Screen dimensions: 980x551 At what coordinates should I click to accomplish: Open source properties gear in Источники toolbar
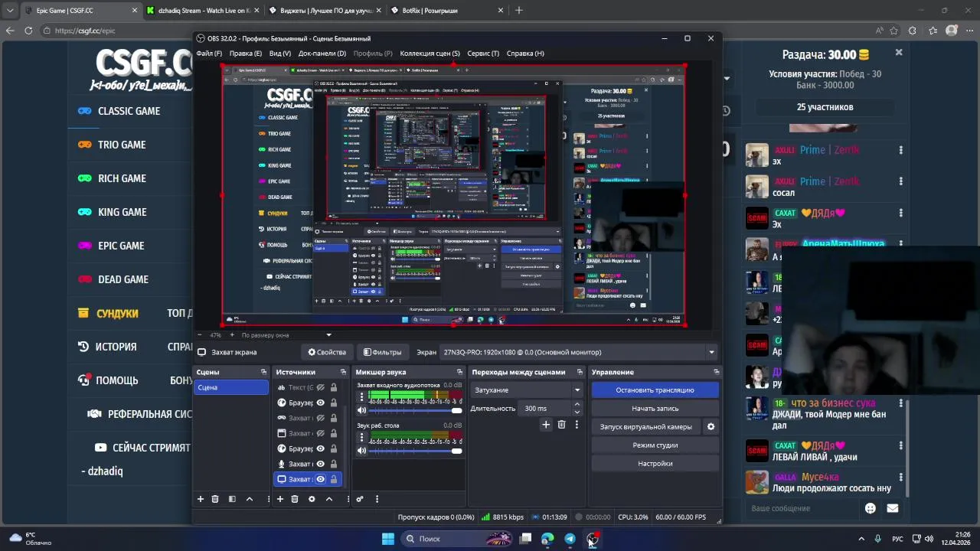pyautogui.click(x=312, y=499)
